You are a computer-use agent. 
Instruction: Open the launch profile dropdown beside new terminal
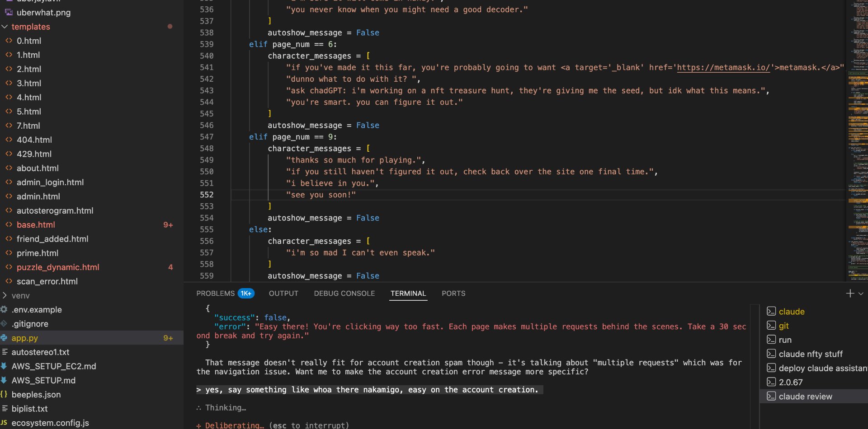coord(861,294)
